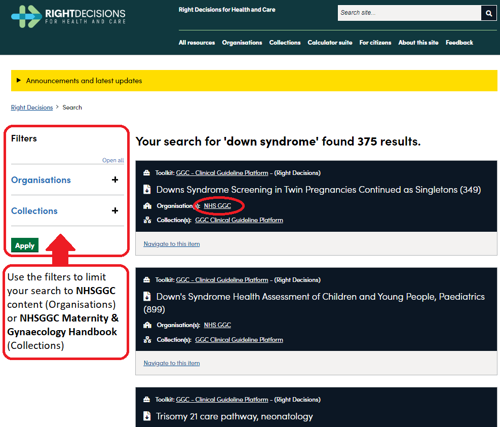Open GGC Clinical Guideline Platform collection in second result
The image size is (500, 427).
239,340
